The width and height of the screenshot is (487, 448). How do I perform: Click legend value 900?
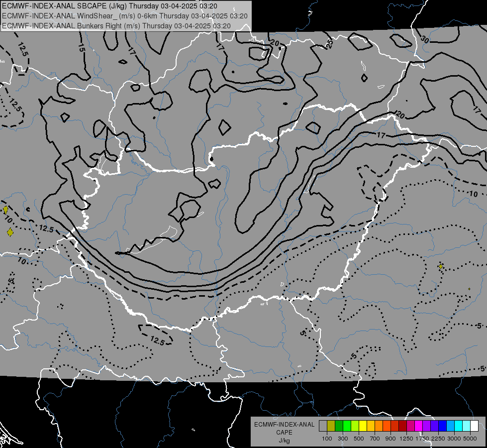[x=390, y=439]
